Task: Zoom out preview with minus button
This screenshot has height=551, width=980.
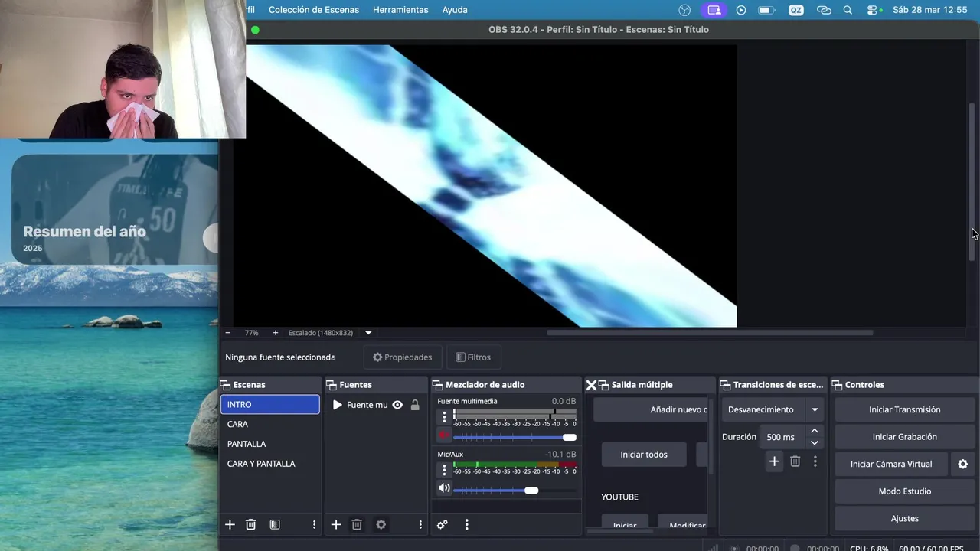Action: (227, 333)
